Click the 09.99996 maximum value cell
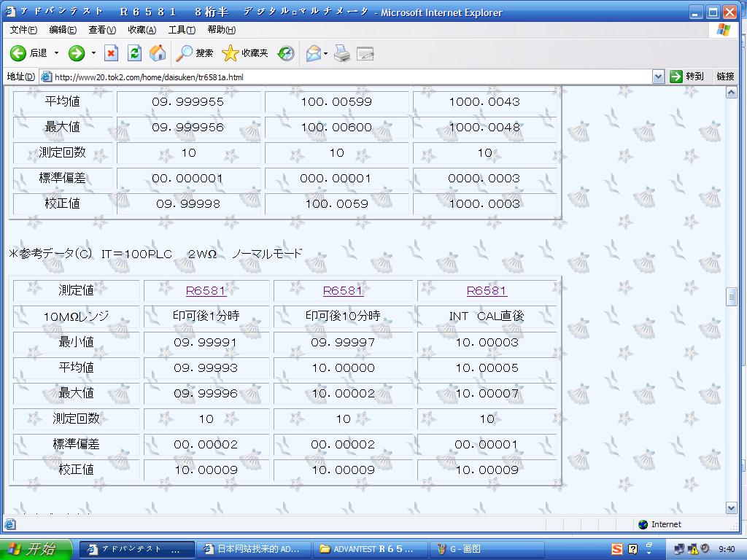 pyautogui.click(x=206, y=393)
